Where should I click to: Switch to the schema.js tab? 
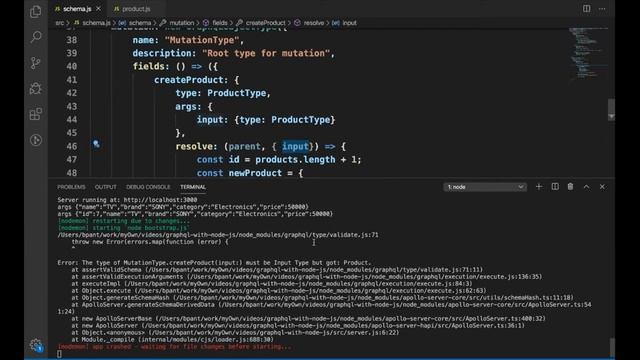tap(77, 9)
